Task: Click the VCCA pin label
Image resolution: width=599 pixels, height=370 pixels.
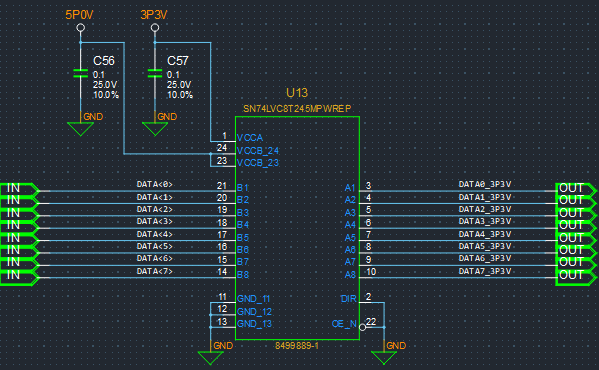Action: tap(250, 137)
